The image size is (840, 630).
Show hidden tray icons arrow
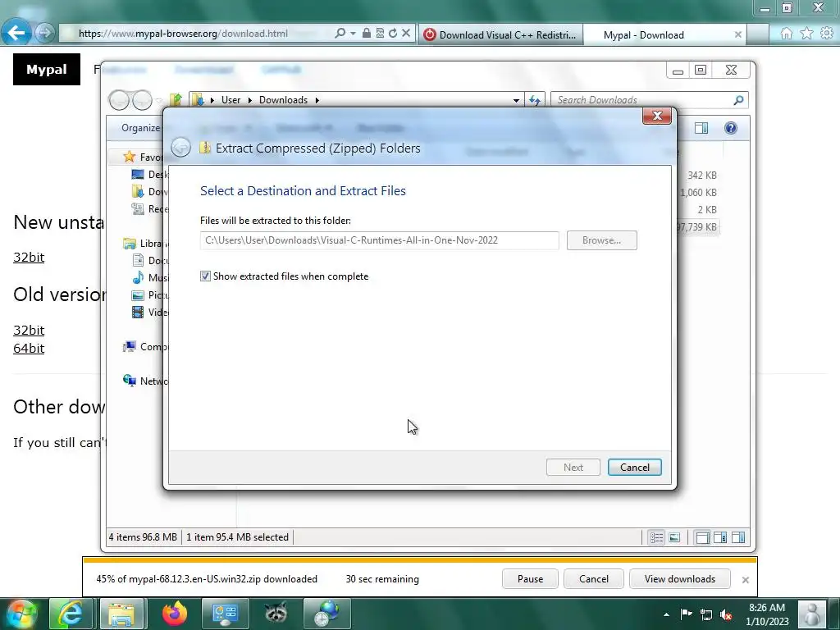pyautogui.click(x=666, y=615)
